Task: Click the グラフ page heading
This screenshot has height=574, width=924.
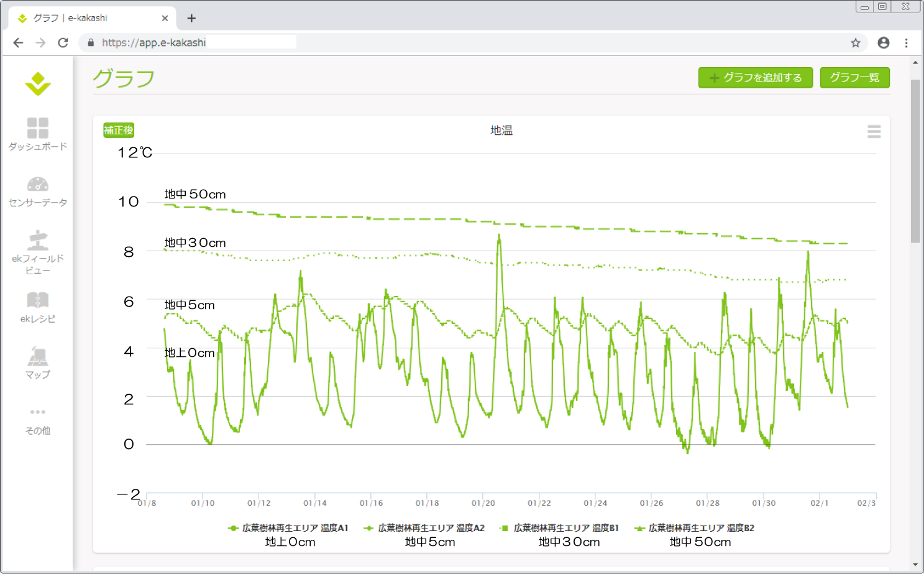Action: [124, 78]
